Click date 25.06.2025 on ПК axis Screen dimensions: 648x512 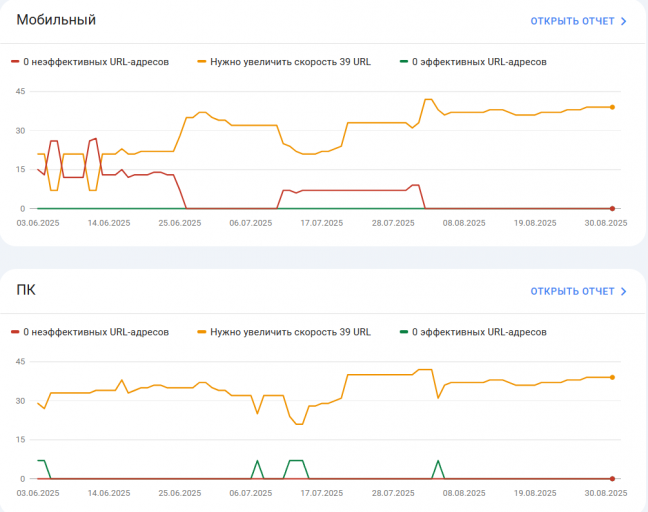point(180,493)
